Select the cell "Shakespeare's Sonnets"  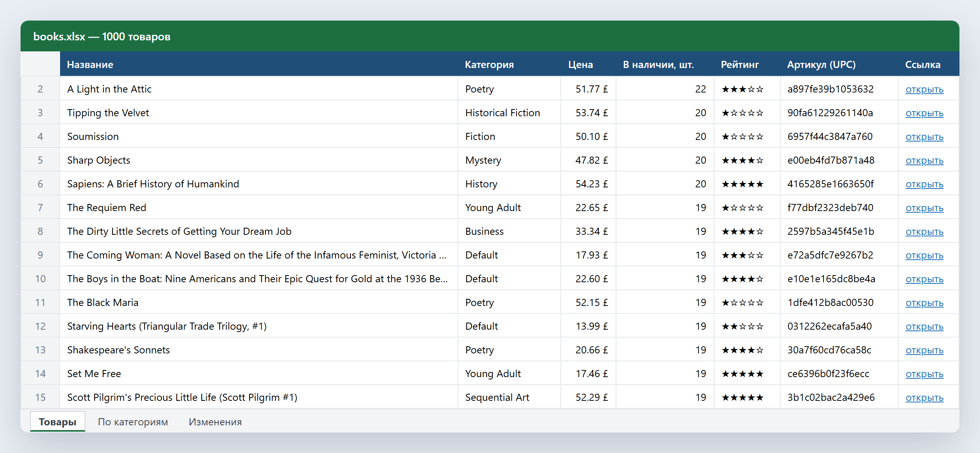[259, 349]
